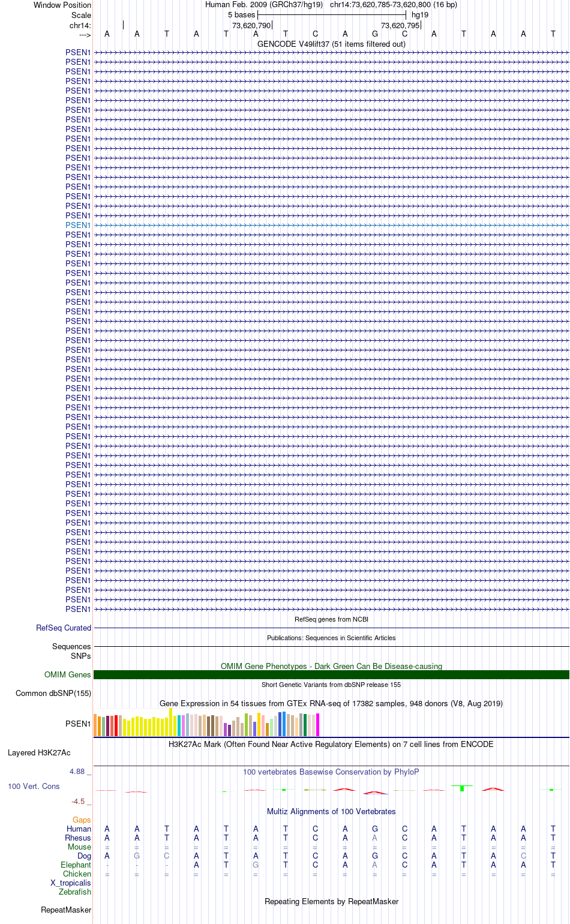
Task: Select the Dog alignment row label
Action: (x=84, y=856)
